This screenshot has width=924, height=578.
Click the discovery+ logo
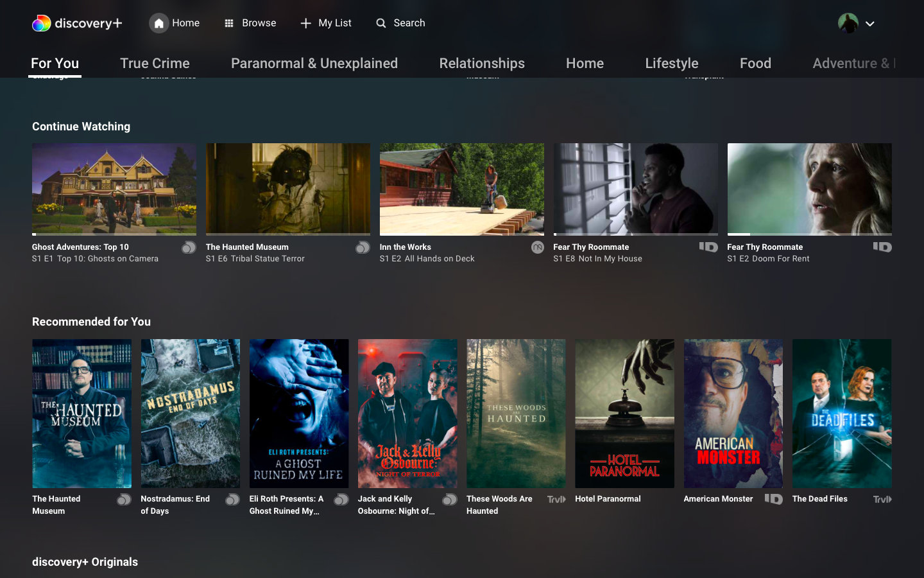[77, 23]
